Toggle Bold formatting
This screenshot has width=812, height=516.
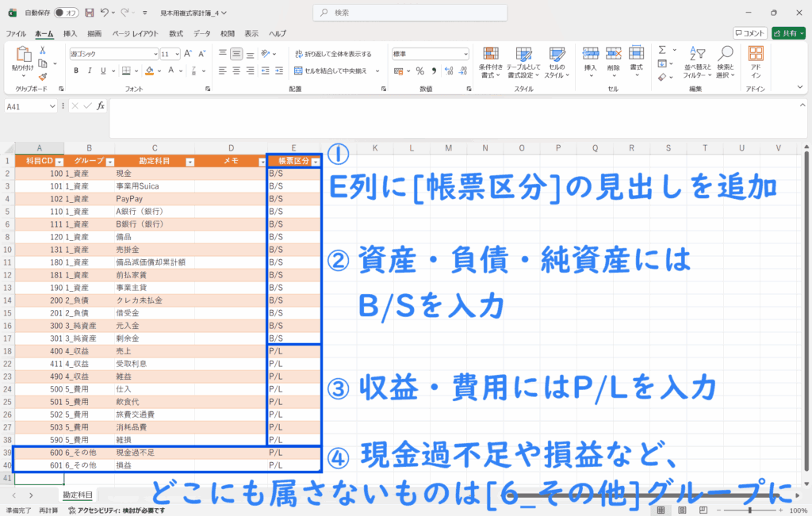[76, 71]
